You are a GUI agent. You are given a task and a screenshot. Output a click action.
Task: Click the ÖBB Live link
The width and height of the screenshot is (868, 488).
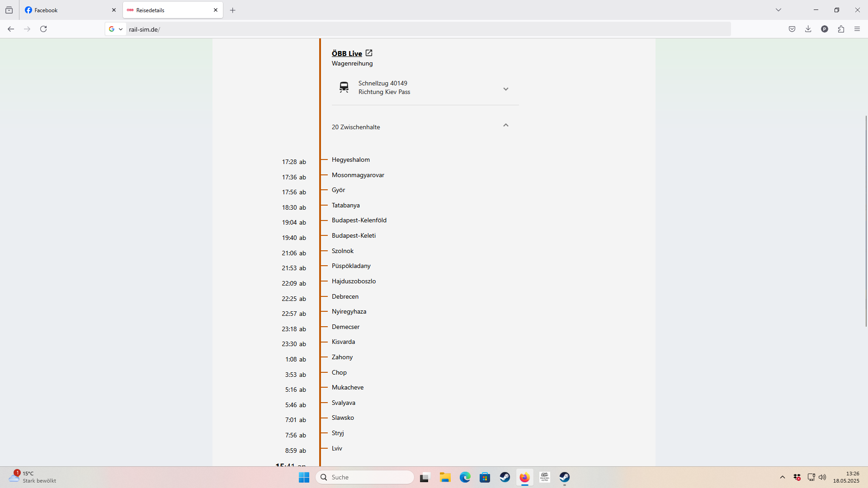(347, 53)
